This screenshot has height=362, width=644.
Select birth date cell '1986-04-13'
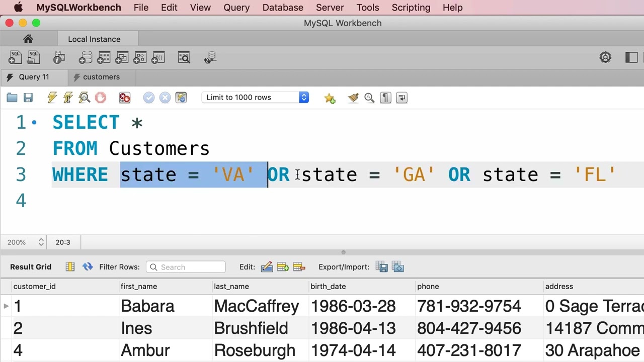(x=362, y=328)
